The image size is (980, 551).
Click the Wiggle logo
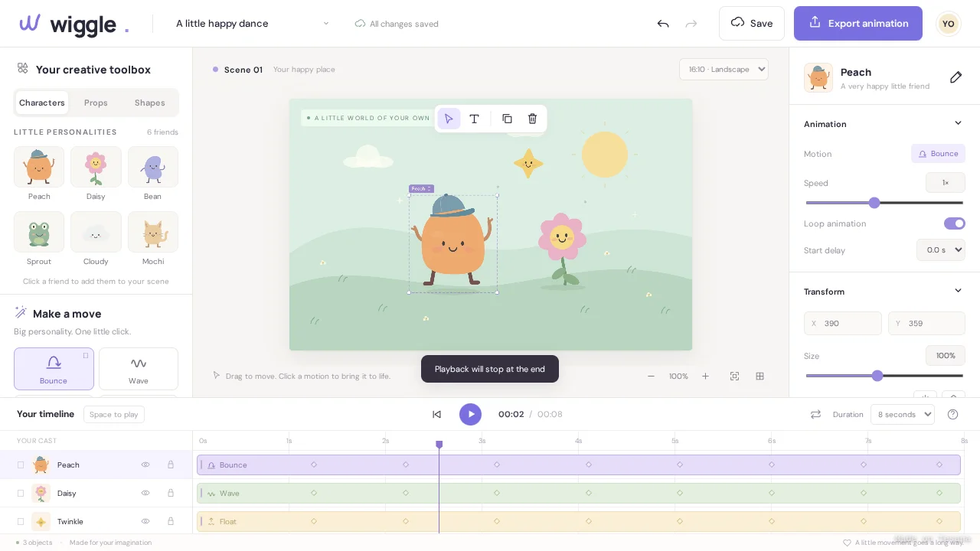(x=74, y=24)
